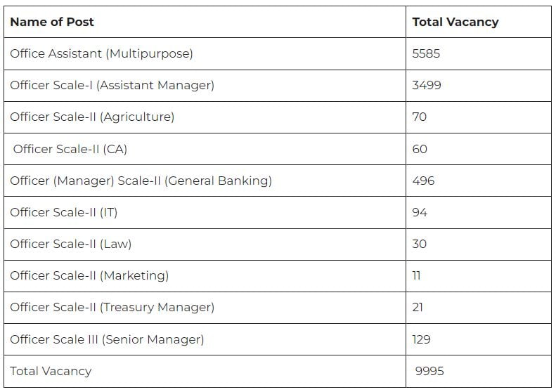Click the vacancy value 94
This screenshot has height=392, width=556.
coord(420,212)
